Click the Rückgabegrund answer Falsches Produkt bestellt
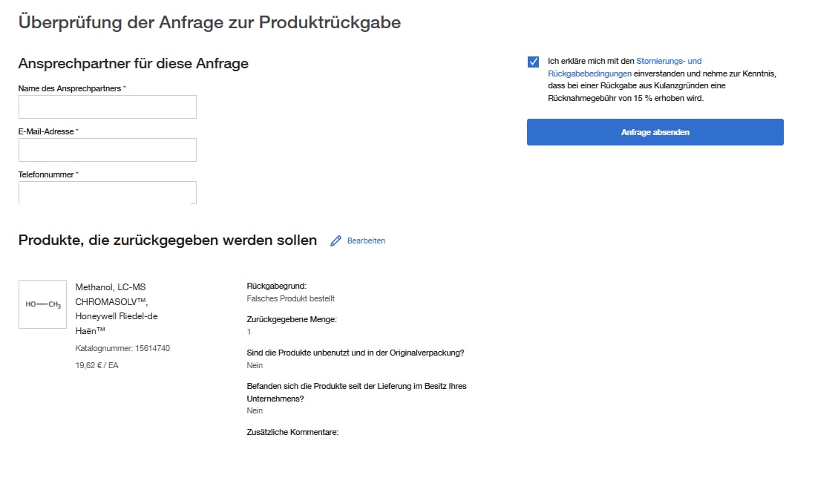The width and height of the screenshot is (838, 504). 290,298
